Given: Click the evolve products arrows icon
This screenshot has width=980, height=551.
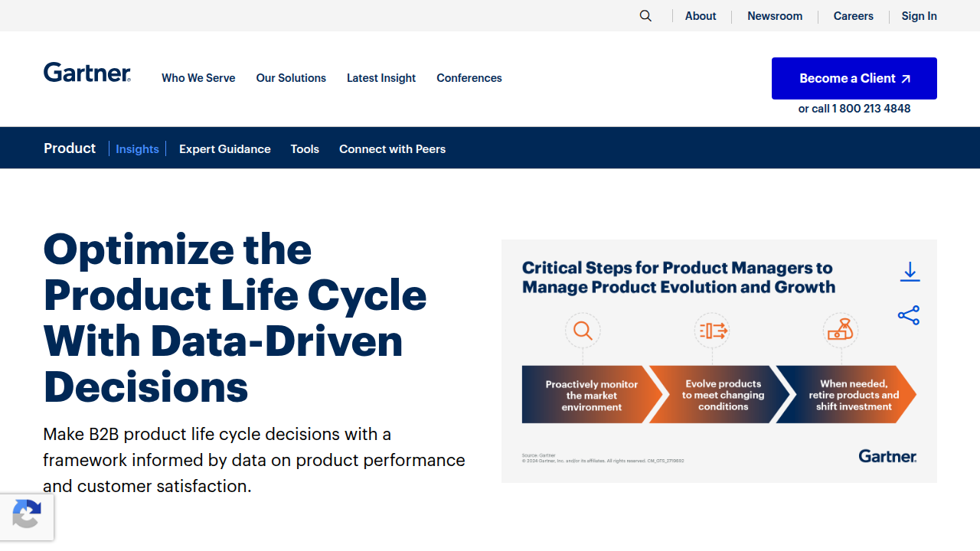Looking at the screenshot, I should tap(712, 331).
